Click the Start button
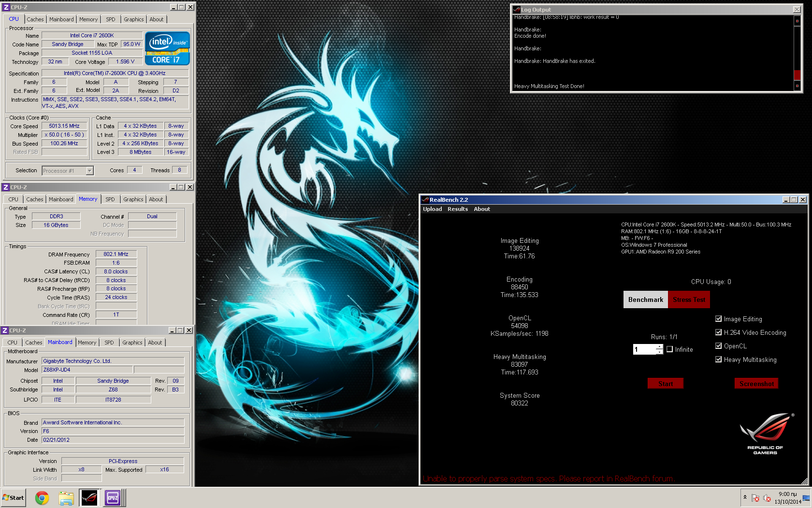Image resolution: width=812 pixels, height=508 pixels. click(13, 498)
